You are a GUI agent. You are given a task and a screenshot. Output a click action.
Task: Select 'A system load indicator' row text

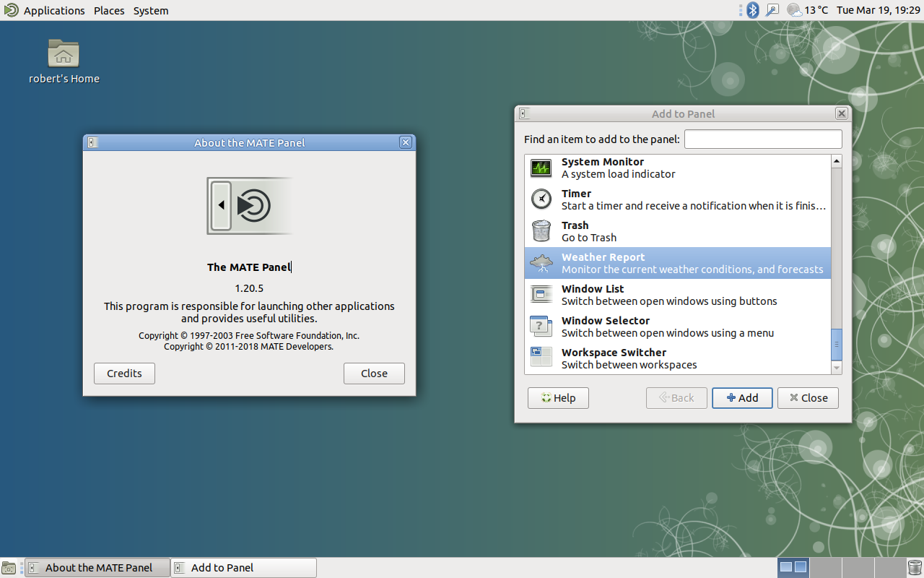(x=619, y=174)
